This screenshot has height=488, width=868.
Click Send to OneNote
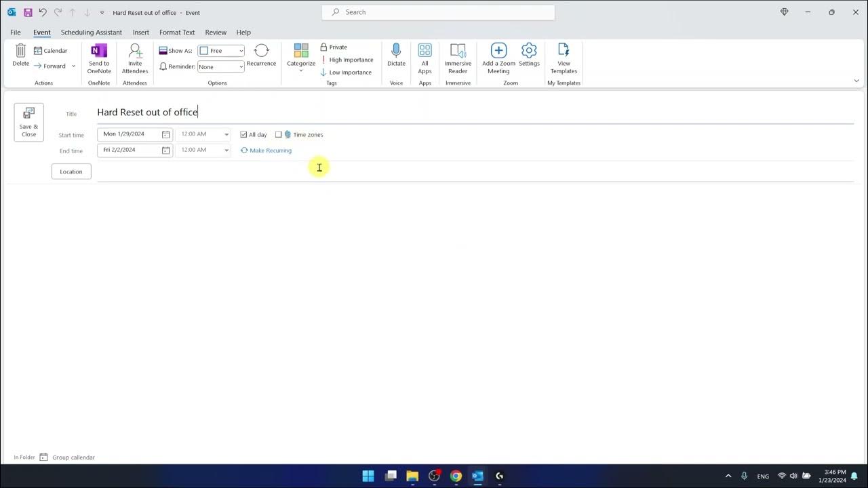click(98, 58)
